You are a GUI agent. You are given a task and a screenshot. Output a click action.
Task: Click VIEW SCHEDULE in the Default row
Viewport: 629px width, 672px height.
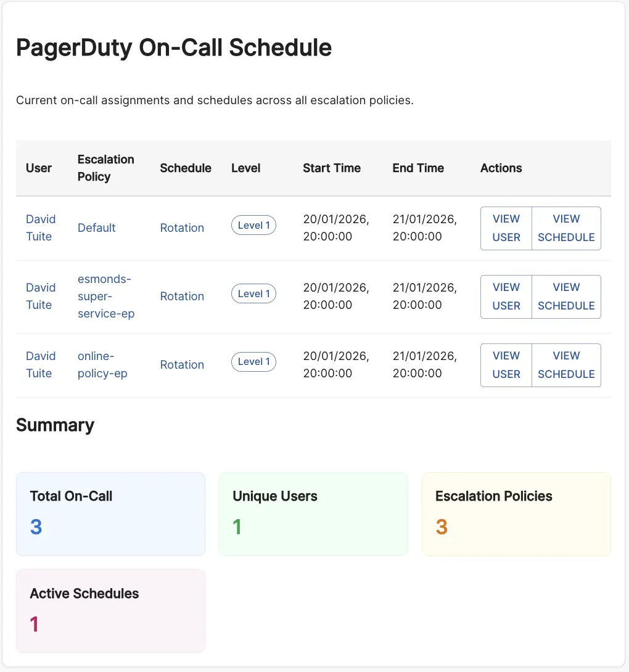[565, 228]
